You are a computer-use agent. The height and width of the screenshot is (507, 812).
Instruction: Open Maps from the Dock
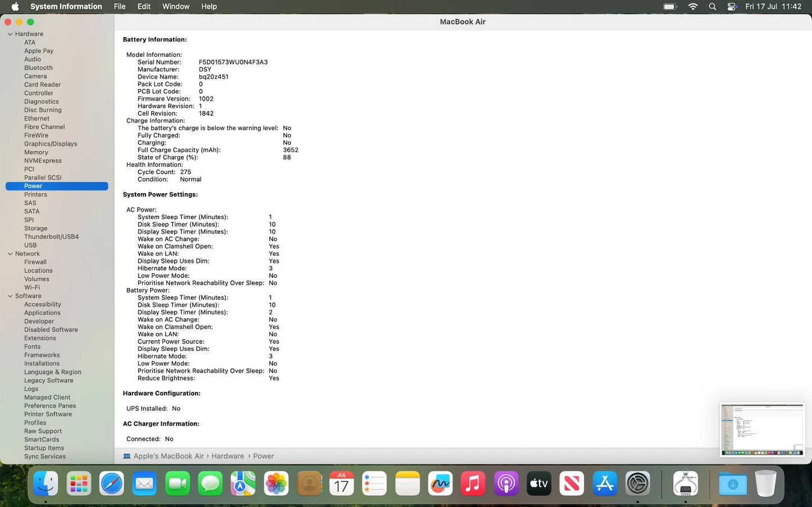[x=243, y=483]
